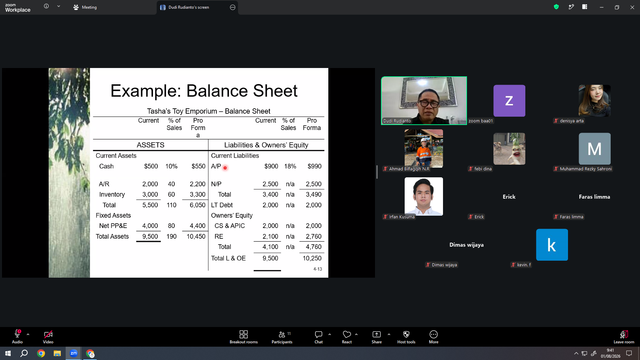Screen dimensions: 640x360
Task: Open the second Chrome profile taskbar icon
Action: (x=90, y=353)
